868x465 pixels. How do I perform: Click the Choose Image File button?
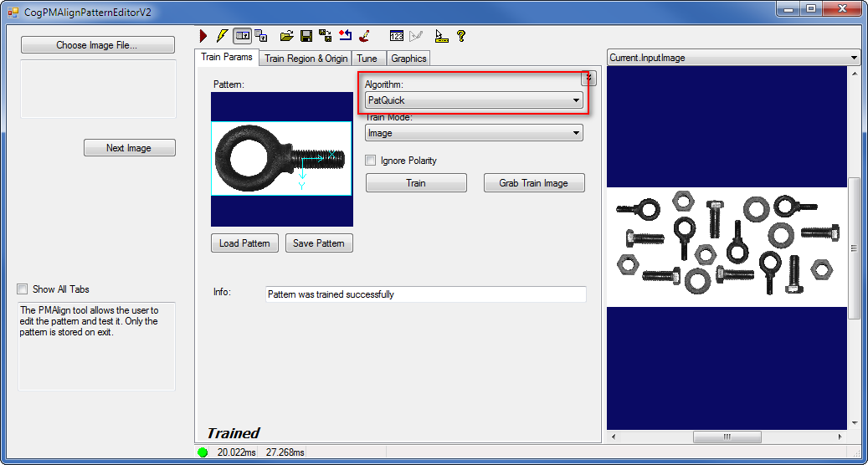(x=98, y=45)
